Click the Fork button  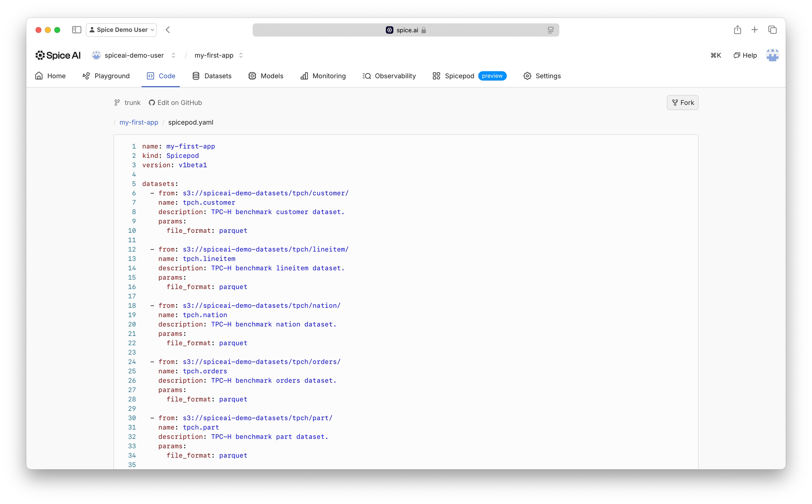coord(682,102)
